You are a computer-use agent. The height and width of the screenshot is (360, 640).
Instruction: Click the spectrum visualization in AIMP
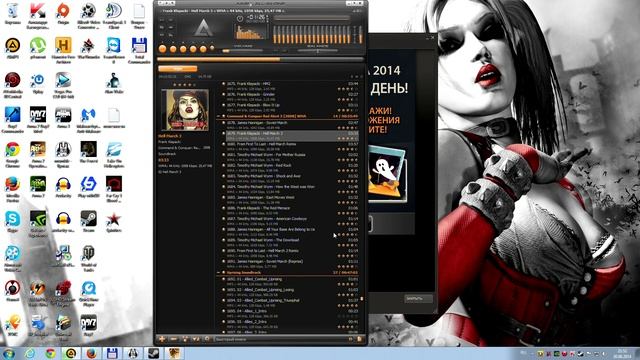click(251, 32)
